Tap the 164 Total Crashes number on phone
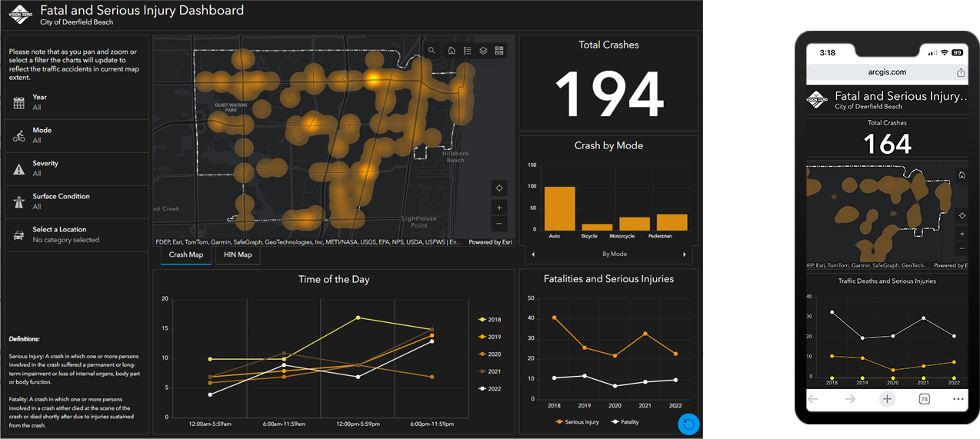This screenshot has width=980, height=439. tap(887, 145)
